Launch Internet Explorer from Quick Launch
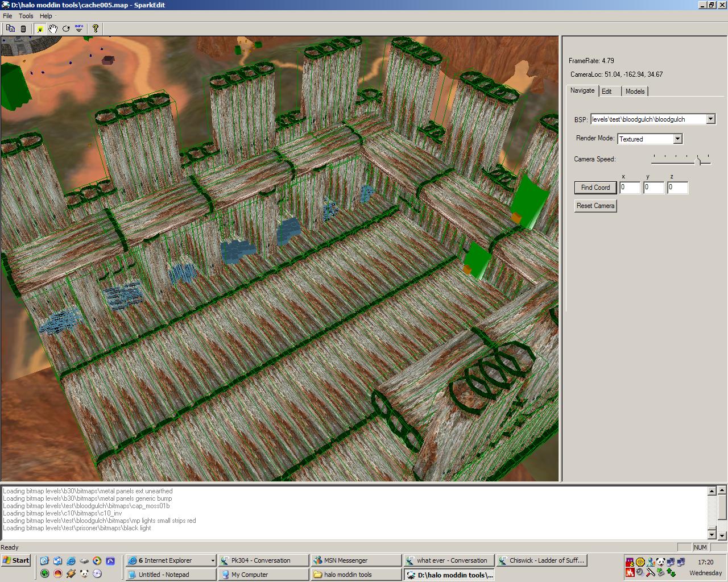The height and width of the screenshot is (582, 728). 71,560
